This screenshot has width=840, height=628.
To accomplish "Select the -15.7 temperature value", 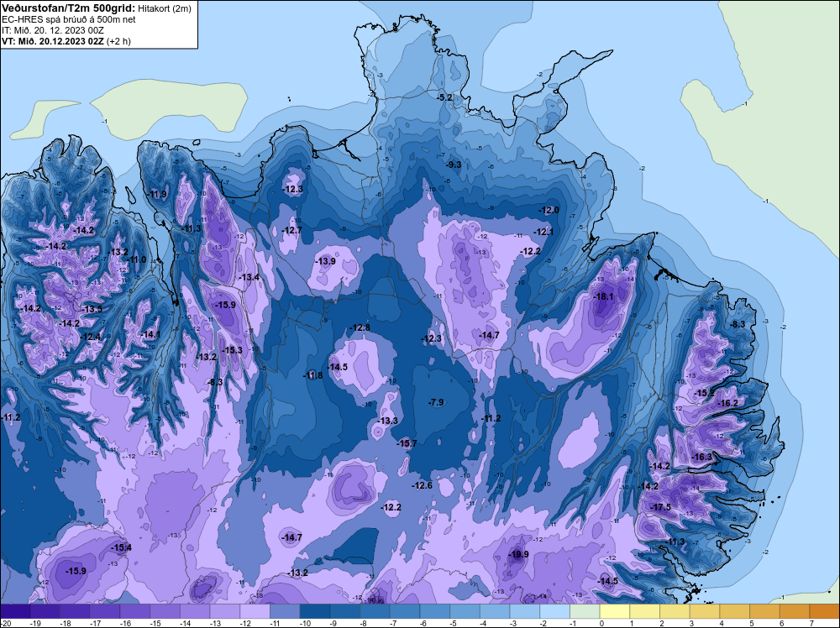I will coord(407,443).
